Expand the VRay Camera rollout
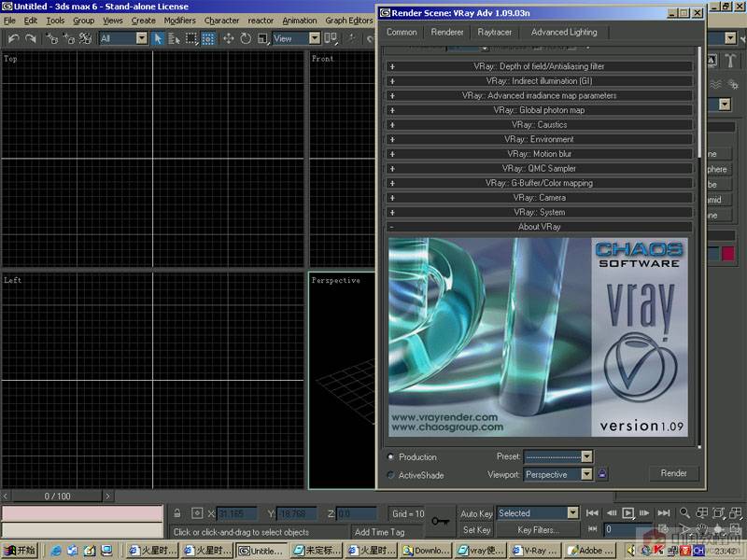Image resolution: width=747 pixels, height=560 pixels. click(x=540, y=198)
